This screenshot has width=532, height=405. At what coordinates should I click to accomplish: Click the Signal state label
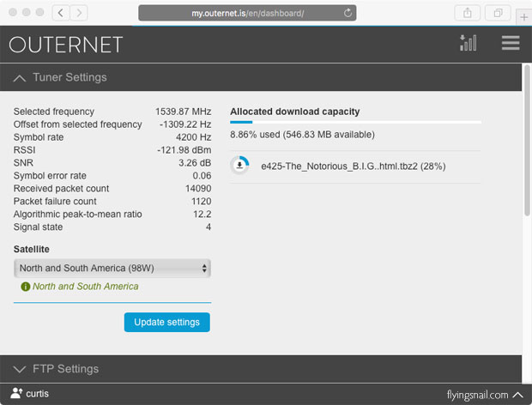coord(38,227)
